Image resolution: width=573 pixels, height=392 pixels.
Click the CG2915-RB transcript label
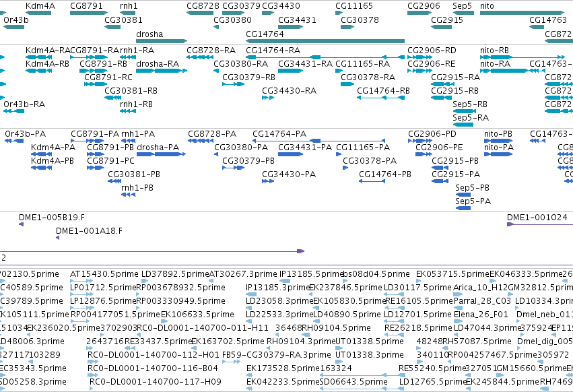pyautogui.click(x=455, y=91)
